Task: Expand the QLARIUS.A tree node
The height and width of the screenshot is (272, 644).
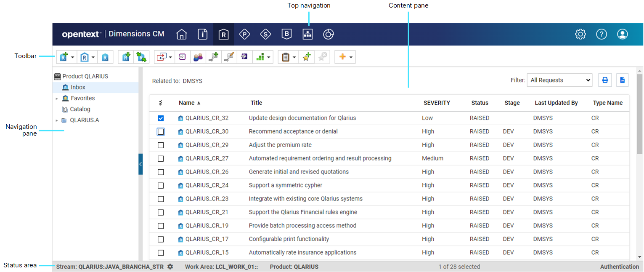Action: [57, 120]
